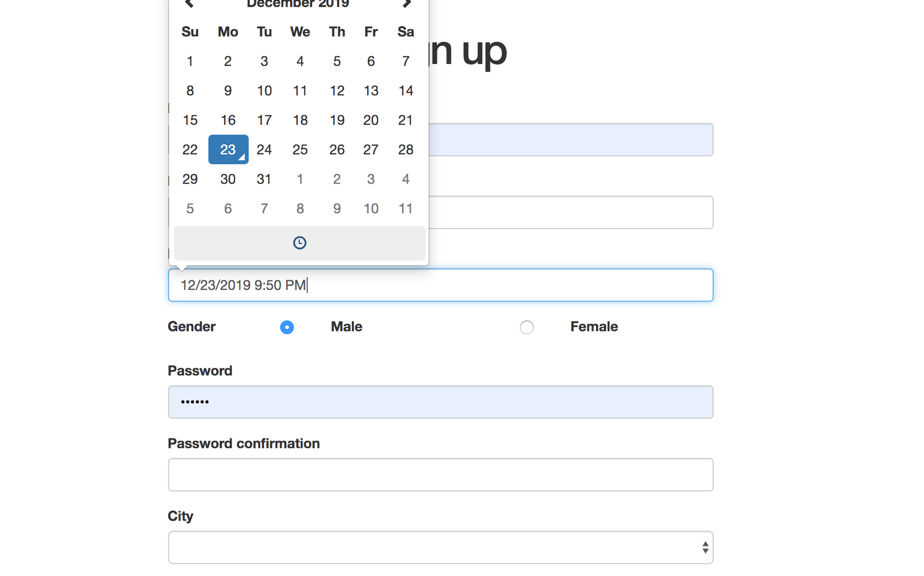
Task: Select the Female radio button
Action: point(526,327)
